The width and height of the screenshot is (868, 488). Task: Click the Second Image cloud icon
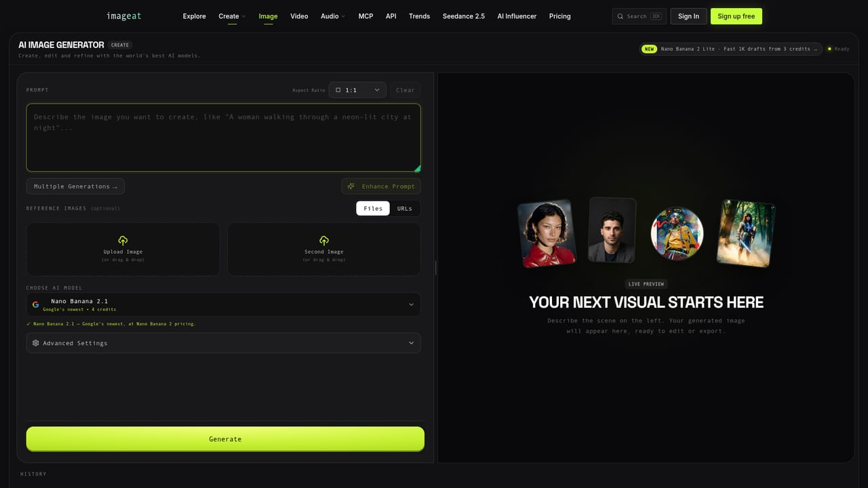pos(324,241)
